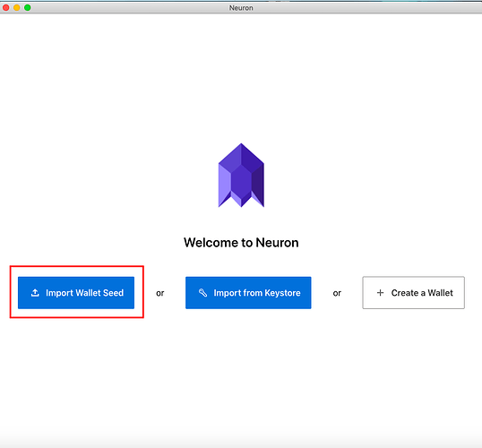Click the plus icon beside Create a Wallet
This screenshot has width=482, height=448.
(380, 292)
